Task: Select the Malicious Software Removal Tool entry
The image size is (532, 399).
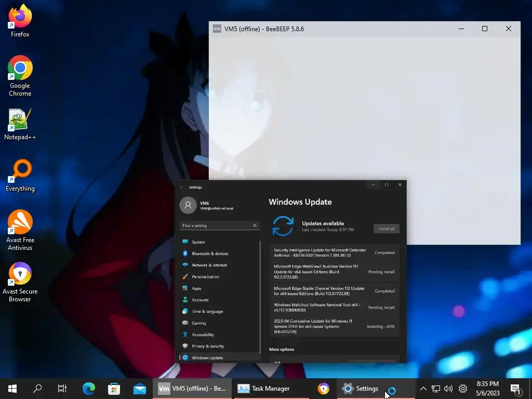Action: click(335, 308)
